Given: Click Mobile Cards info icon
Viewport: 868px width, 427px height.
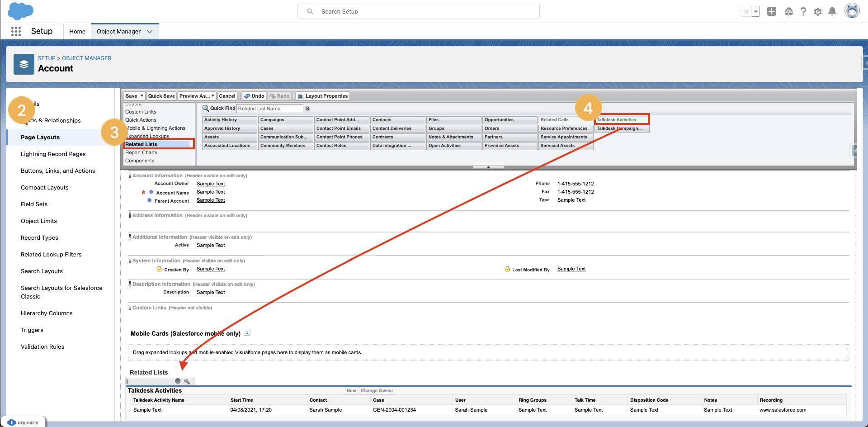Looking at the screenshot, I should [x=247, y=332].
